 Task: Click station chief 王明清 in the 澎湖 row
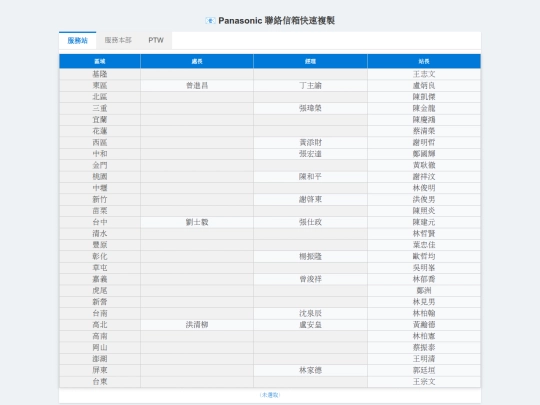(x=424, y=359)
